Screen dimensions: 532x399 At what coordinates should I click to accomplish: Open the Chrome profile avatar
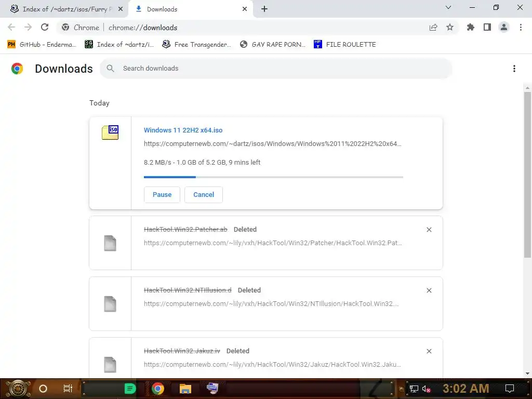point(504,28)
